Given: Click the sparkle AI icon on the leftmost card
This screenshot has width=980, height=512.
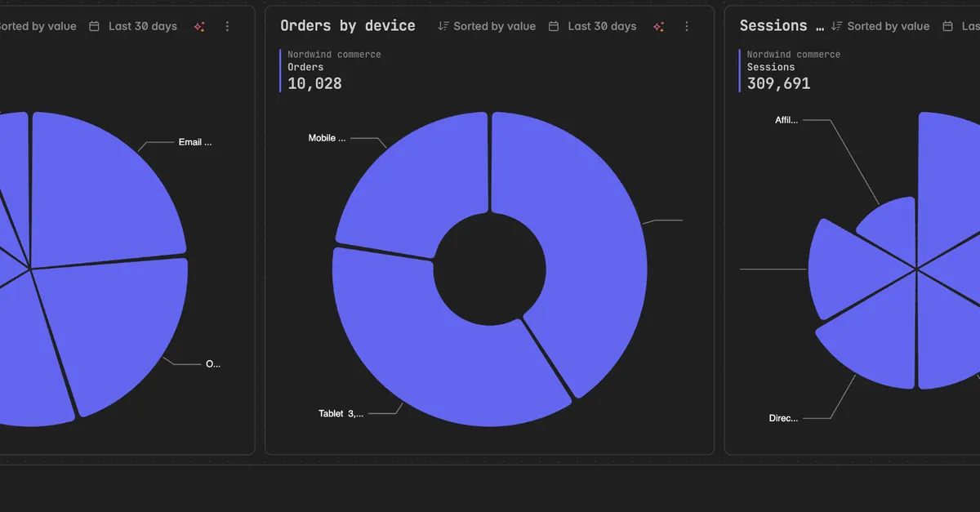Looking at the screenshot, I should (x=199, y=26).
